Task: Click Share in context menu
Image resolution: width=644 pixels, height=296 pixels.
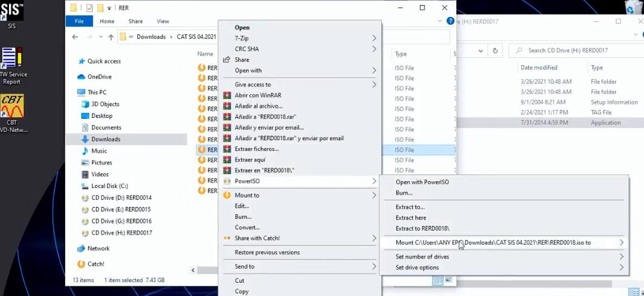Action: (x=300, y=60)
